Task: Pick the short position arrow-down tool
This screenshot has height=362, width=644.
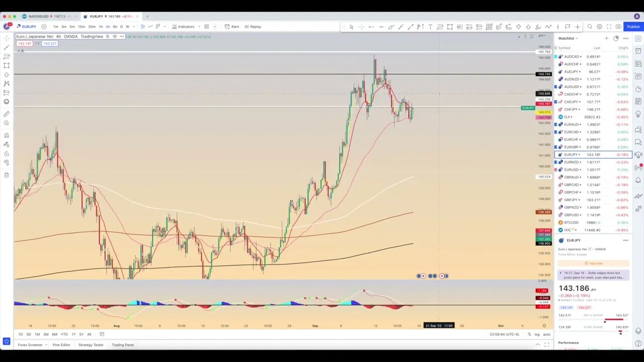Action: (518, 27)
